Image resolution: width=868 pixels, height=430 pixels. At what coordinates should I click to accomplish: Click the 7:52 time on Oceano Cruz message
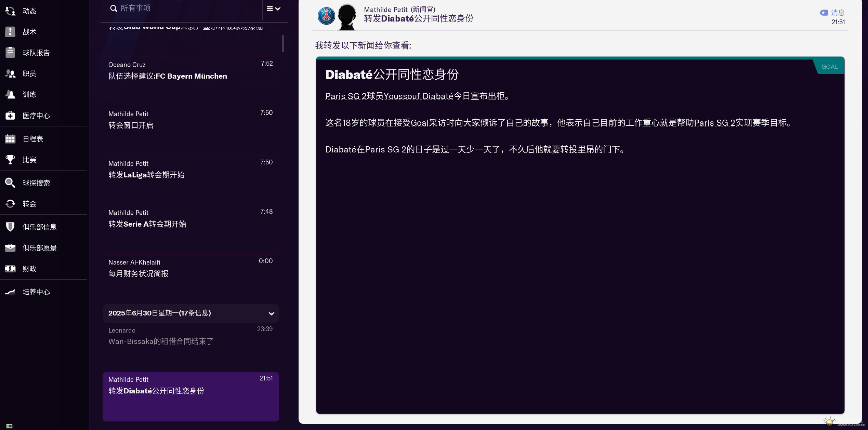pos(267,63)
